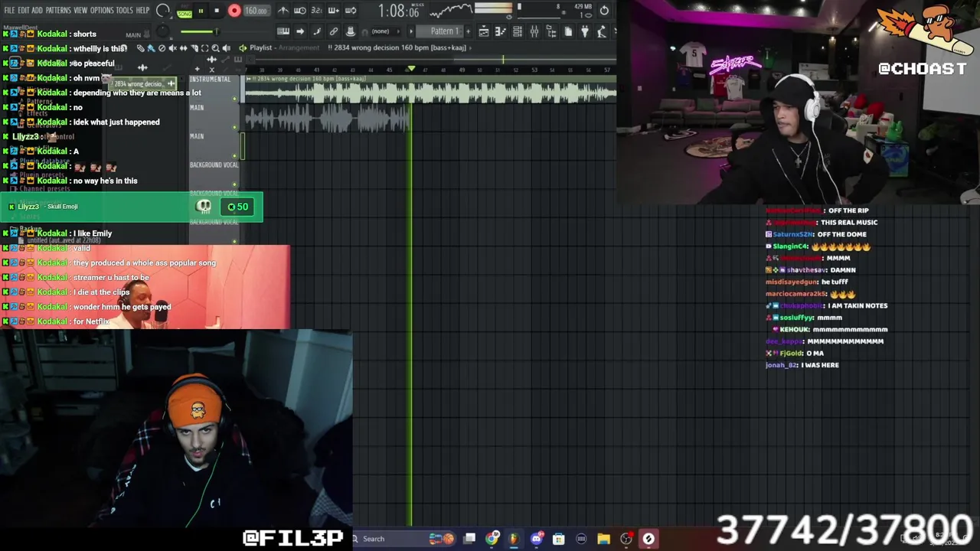Open the Pattern 1 selector
This screenshot has width=980, height=551.
[x=439, y=31]
